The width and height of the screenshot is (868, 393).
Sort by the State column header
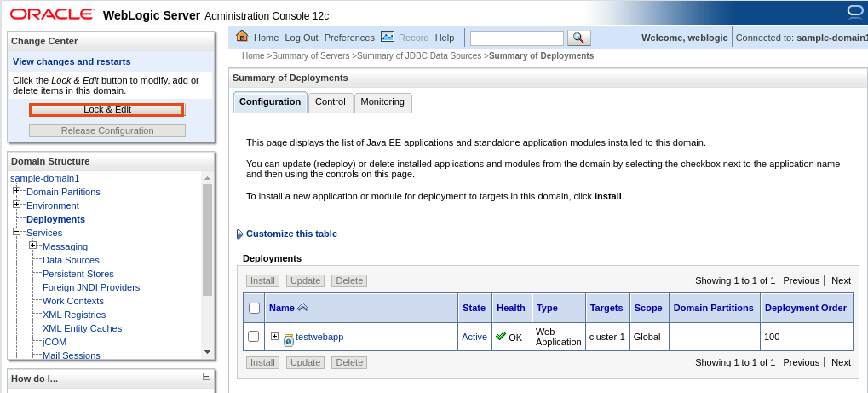click(x=474, y=309)
